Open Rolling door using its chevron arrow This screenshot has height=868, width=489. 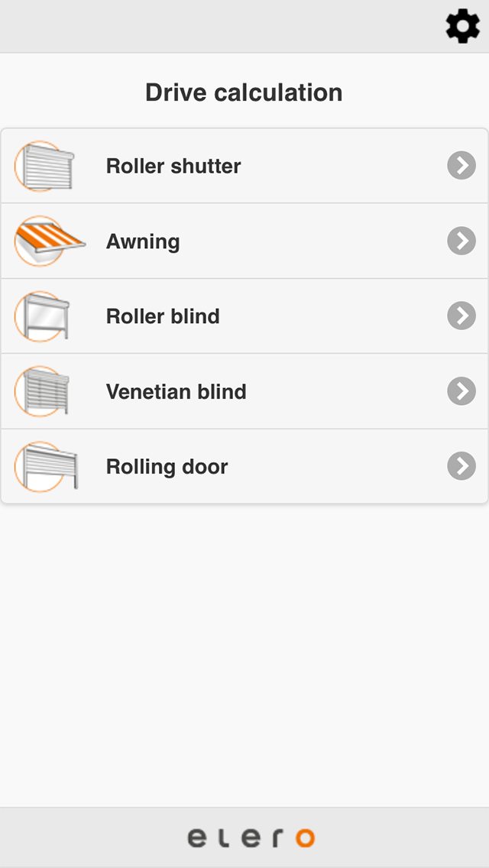click(461, 466)
